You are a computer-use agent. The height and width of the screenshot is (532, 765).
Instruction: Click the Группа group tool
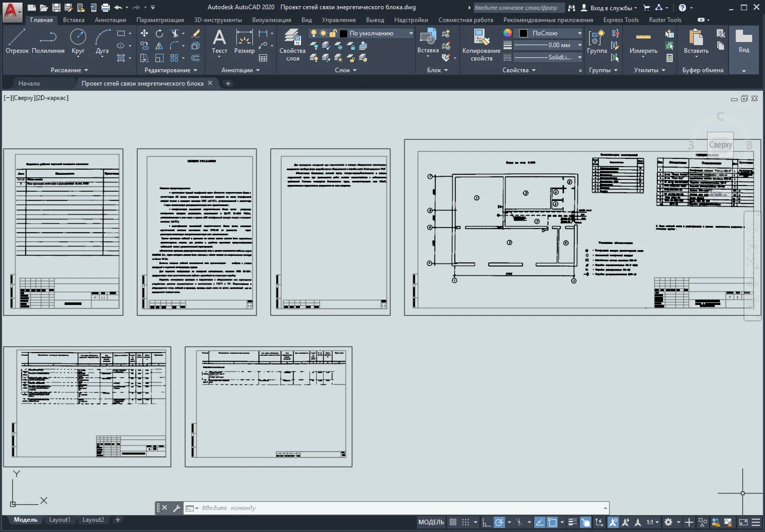click(x=597, y=41)
